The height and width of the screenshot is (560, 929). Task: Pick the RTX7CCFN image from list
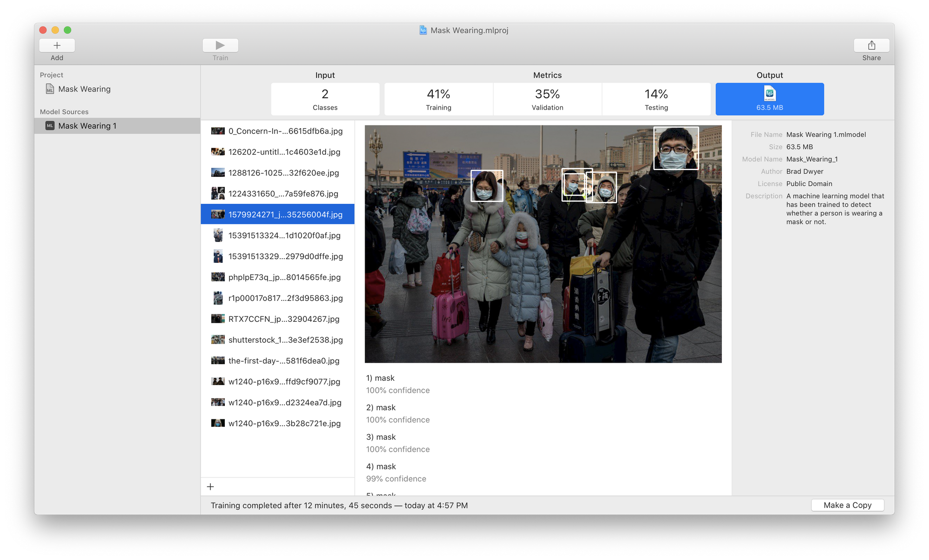[x=283, y=319]
